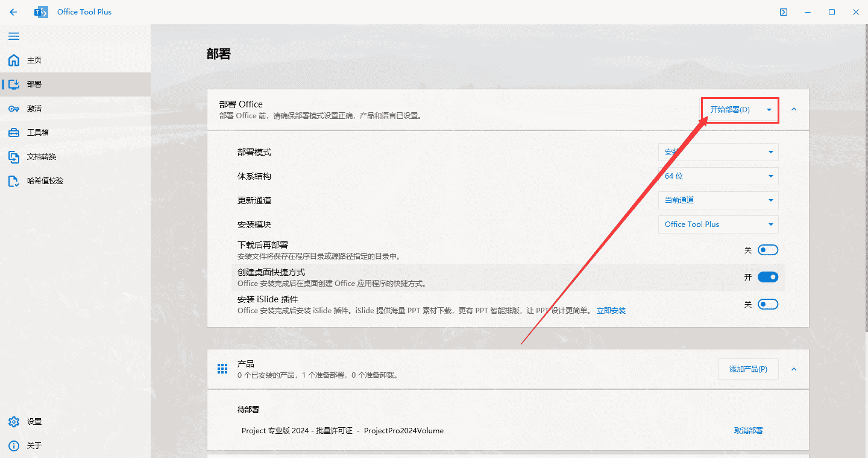Enable 安装 iSlide 插件 toggle
Viewport: 868px width, 458px height.
coord(768,304)
